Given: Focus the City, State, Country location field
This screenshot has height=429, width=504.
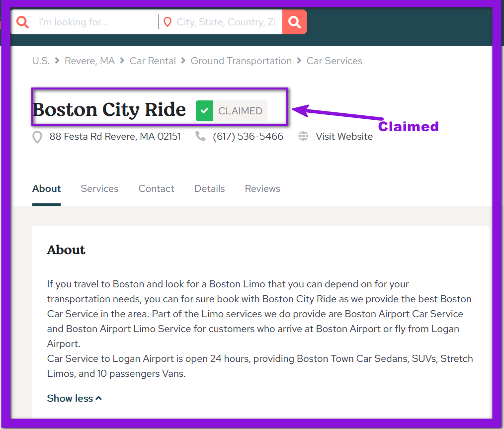Looking at the screenshot, I should click(226, 22).
